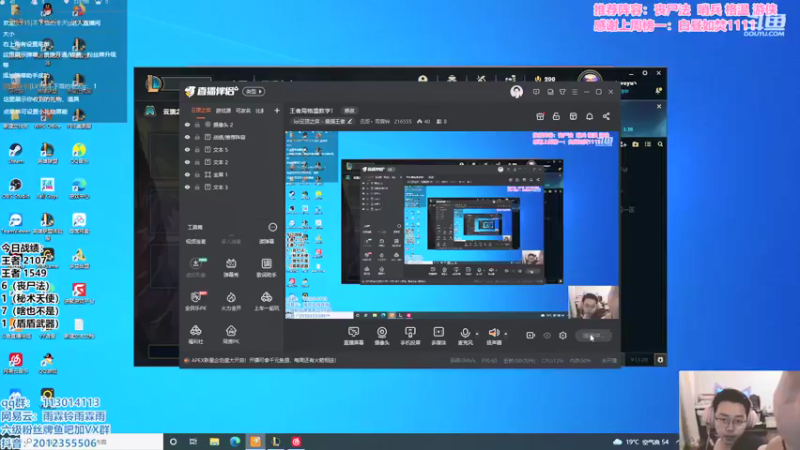Select the 读弹幕 tab in the toolbox
800x450 pixels.
tap(266, 241)
